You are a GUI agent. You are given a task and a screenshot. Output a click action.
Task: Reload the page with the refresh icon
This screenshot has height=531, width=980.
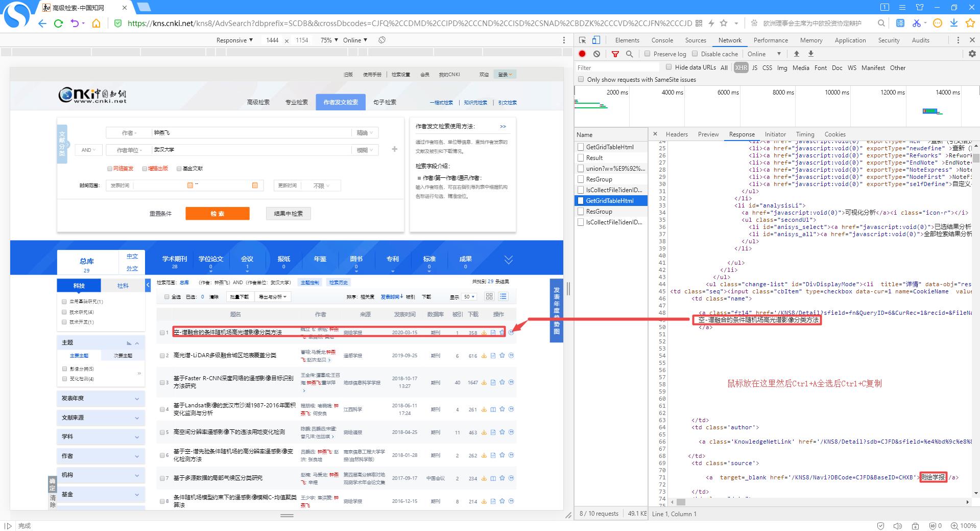(58, 24)
